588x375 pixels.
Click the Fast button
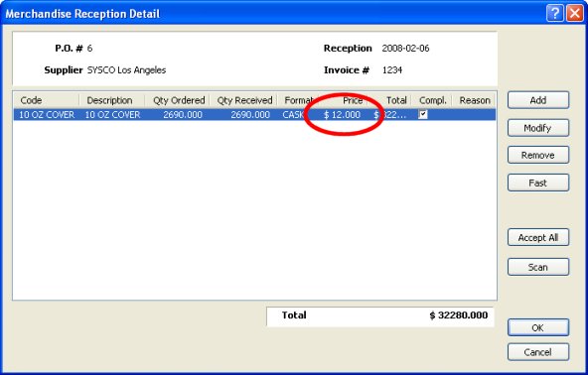coord(538,183)
